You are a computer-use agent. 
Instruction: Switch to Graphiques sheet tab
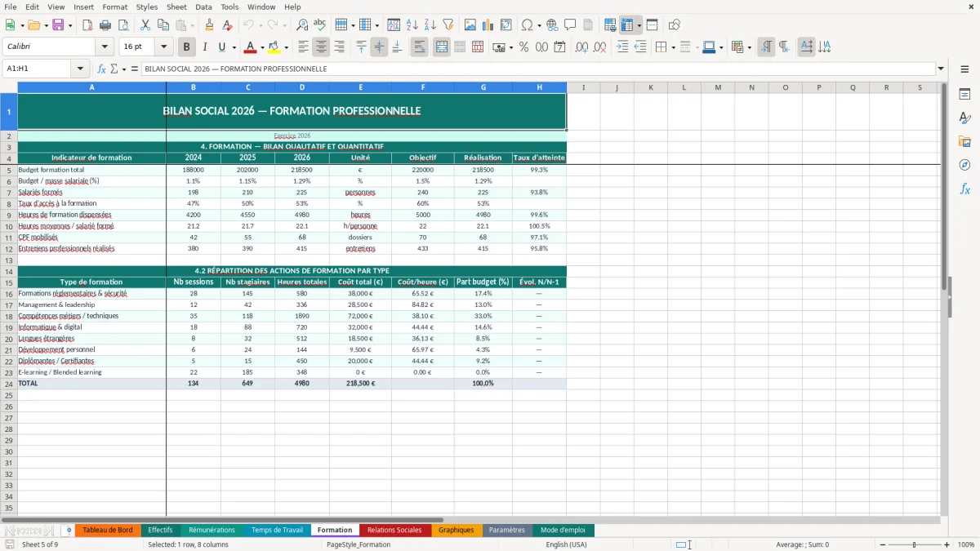(456, 530)
